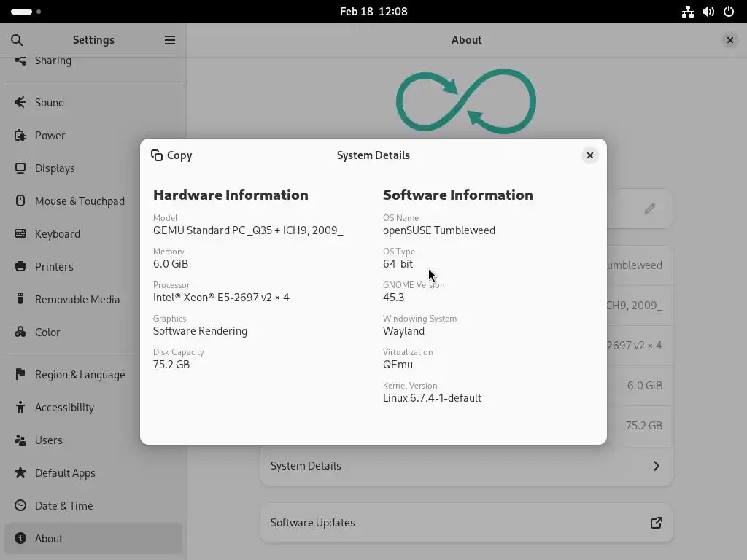
Task: Click the Sharing icon in sidebar
Action: 20,60
